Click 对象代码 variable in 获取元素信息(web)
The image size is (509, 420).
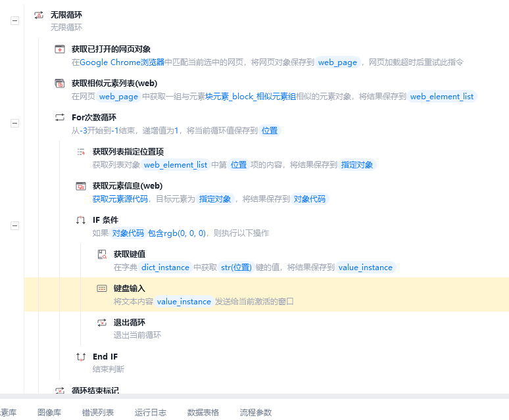[x=310, y=199]
